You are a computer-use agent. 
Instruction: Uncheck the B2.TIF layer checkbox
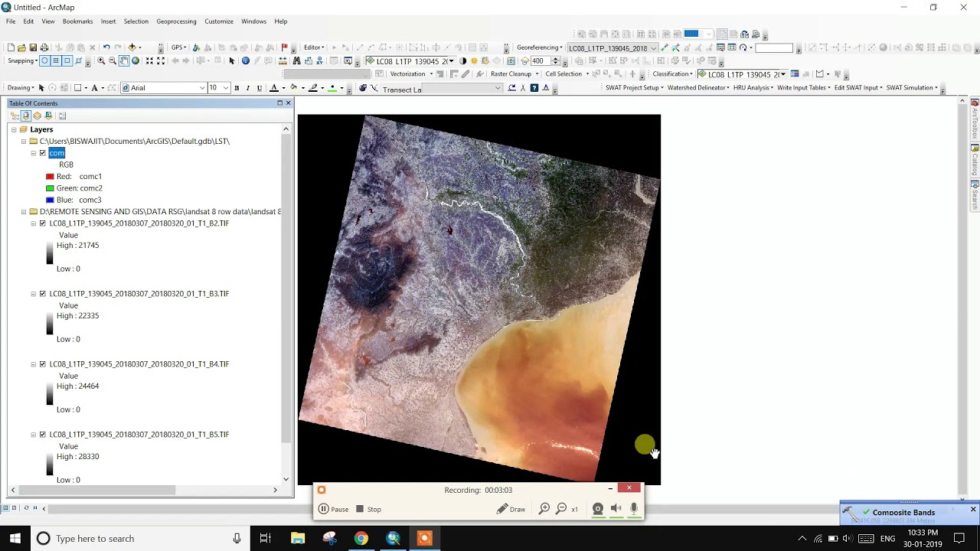(43, 223)
